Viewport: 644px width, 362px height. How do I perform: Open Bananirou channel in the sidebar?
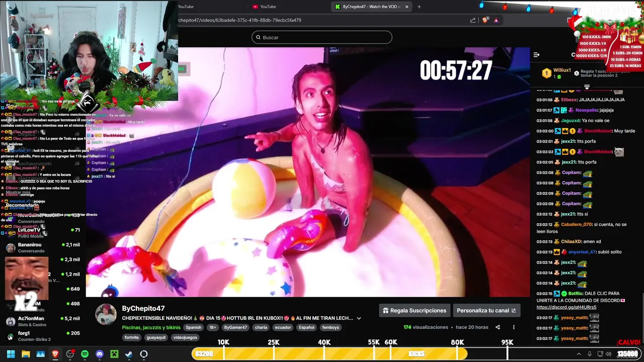point(43,247)
